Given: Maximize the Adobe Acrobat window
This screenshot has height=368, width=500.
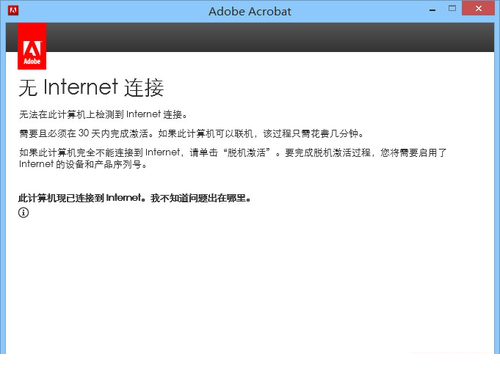Looking at the screenshot, I should (452, 9).
